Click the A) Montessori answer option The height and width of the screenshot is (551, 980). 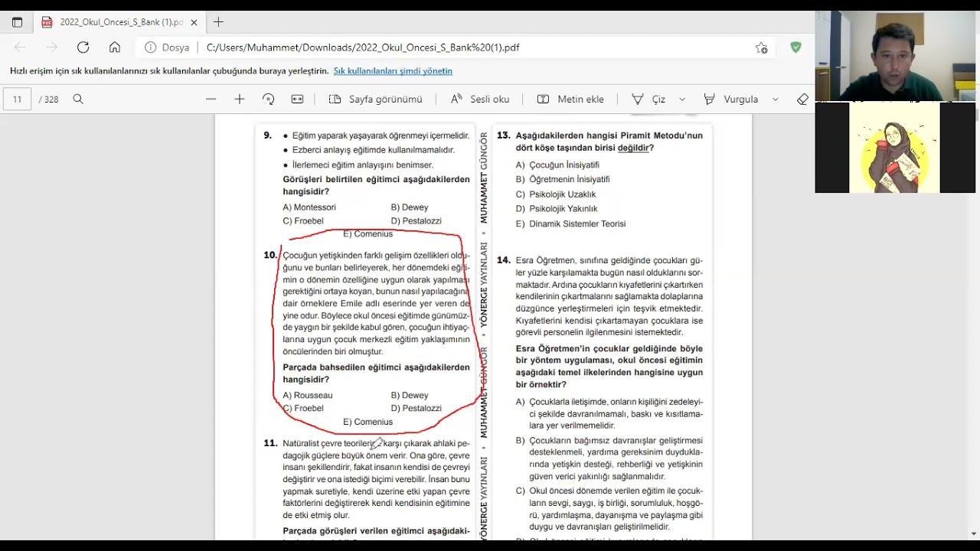(x=309, y=207)
